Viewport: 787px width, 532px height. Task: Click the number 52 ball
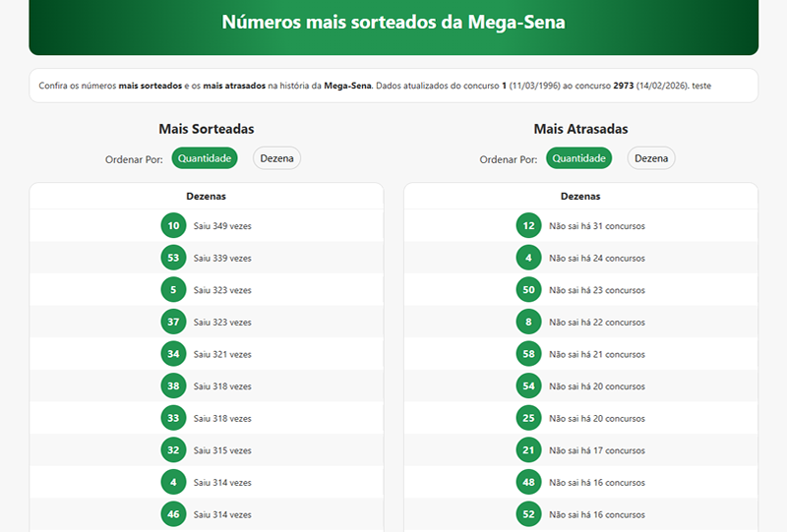528,514
